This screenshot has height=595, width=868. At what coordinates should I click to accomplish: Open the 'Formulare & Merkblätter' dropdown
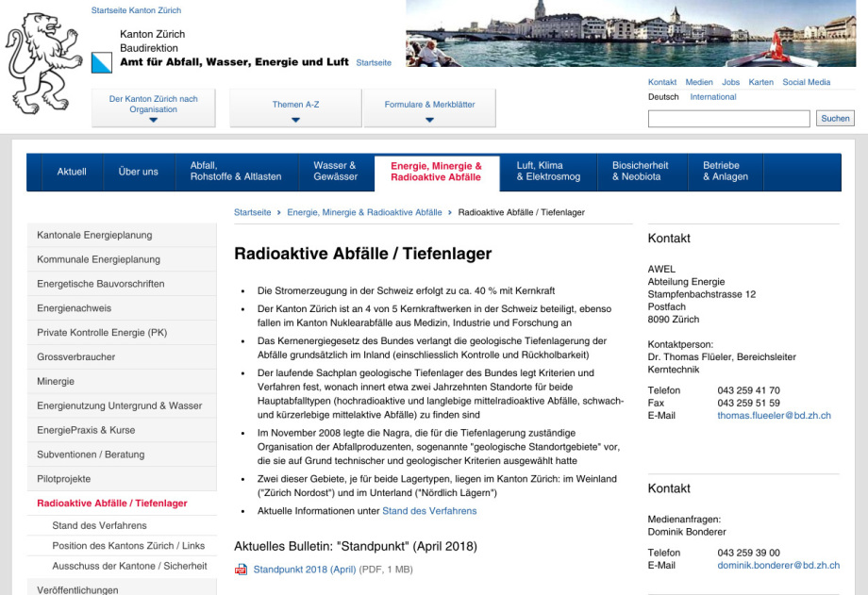point(429,108)
